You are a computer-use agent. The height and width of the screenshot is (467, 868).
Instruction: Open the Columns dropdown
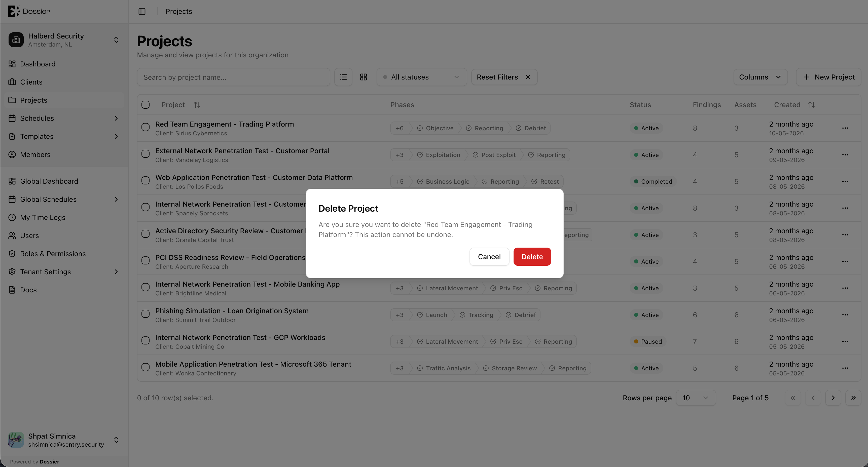tap(761, 77)
